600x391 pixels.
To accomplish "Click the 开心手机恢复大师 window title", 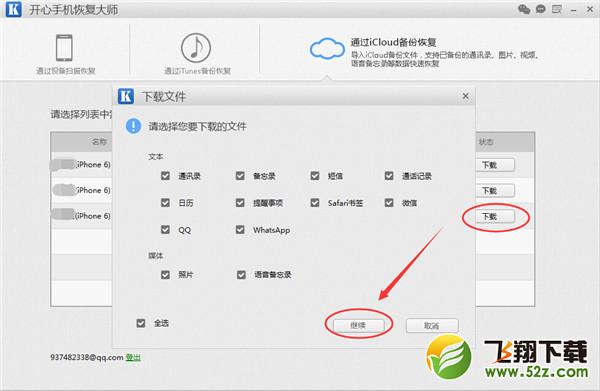I will (x=74, y=10).
